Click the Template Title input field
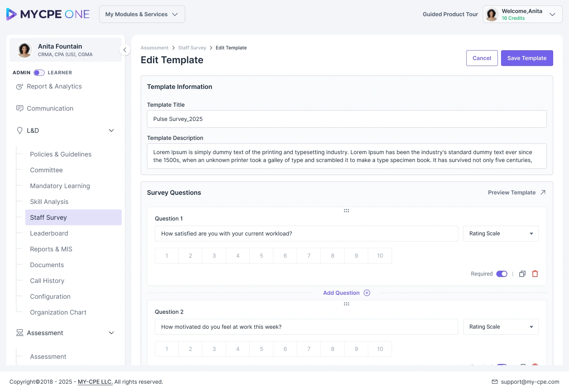 tap(347, 119)
